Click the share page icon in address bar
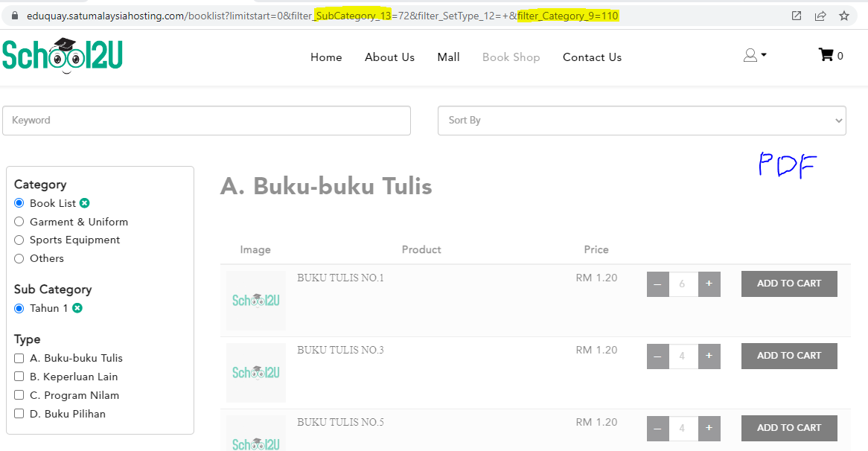This screenshot has width=868, height=451. [x=820, y=16]
